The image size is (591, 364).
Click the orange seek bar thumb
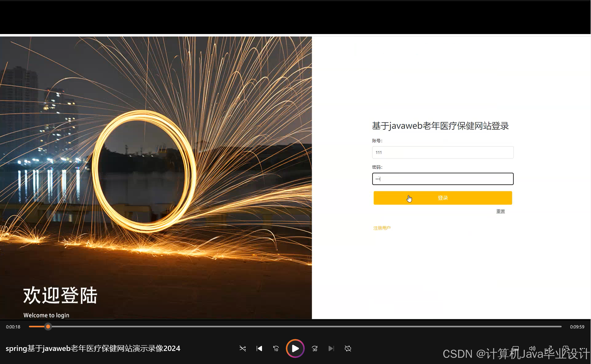click(x=48, y=326)
